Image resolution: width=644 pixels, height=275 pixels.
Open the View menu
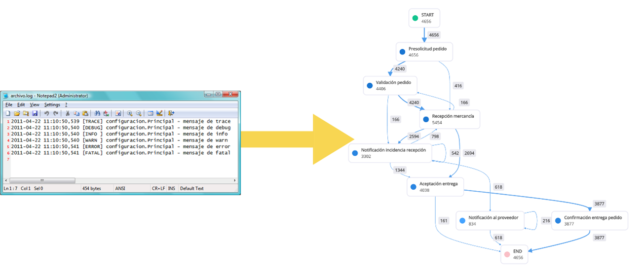pos(35,104)
